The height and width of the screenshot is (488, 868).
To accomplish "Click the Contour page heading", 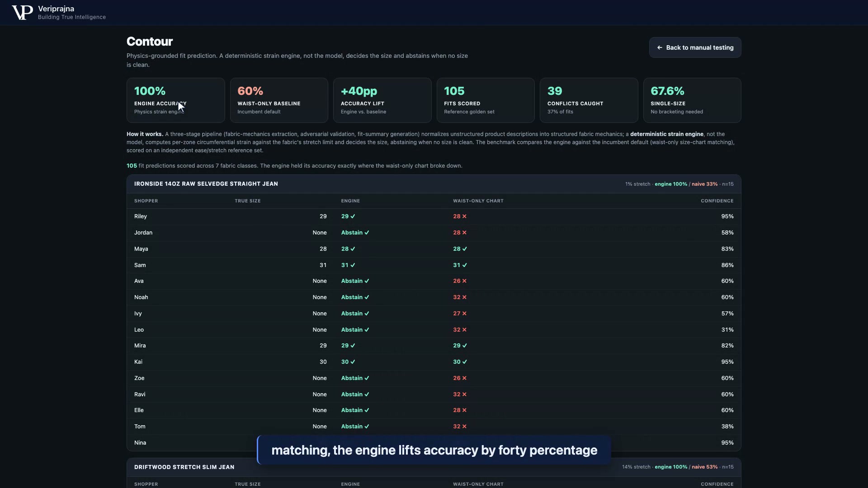I will tap(150, 42).
